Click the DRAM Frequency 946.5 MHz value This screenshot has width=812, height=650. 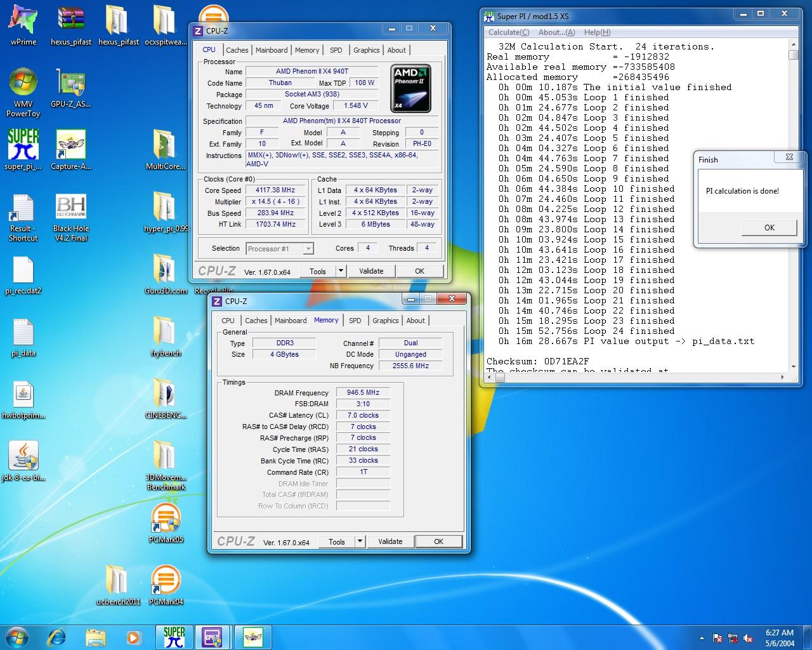[x=363, y=393]
